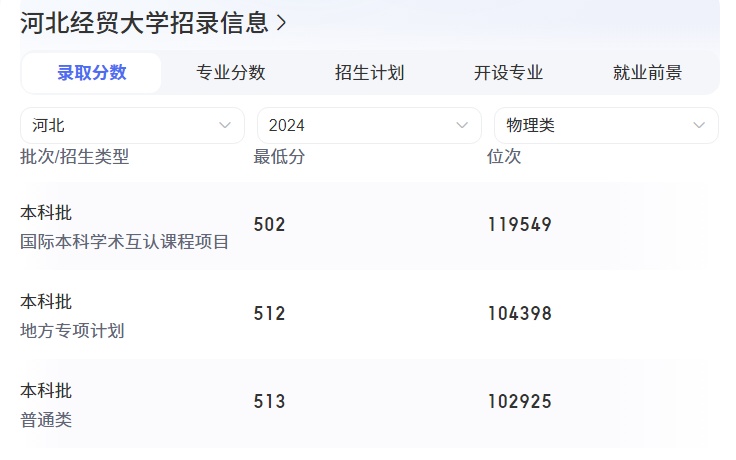Click minimum score 513
The width and height of the screenshot is (736, 460).
coord(269,402)
